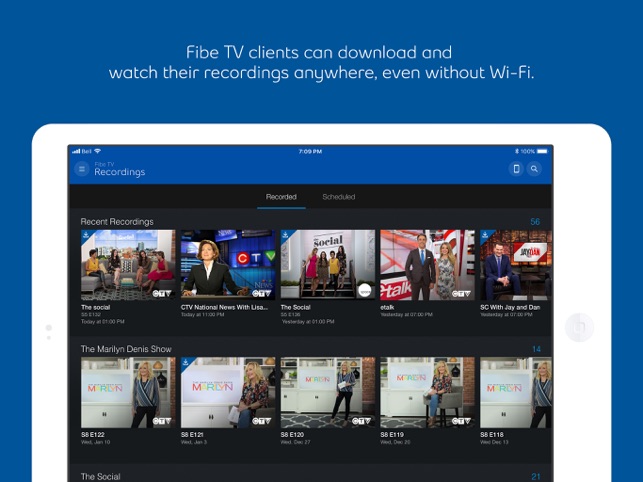Open CTV National News With Lisa thumbnail
Viewport: 643px width, 482px height.
[x=228, y=265]
